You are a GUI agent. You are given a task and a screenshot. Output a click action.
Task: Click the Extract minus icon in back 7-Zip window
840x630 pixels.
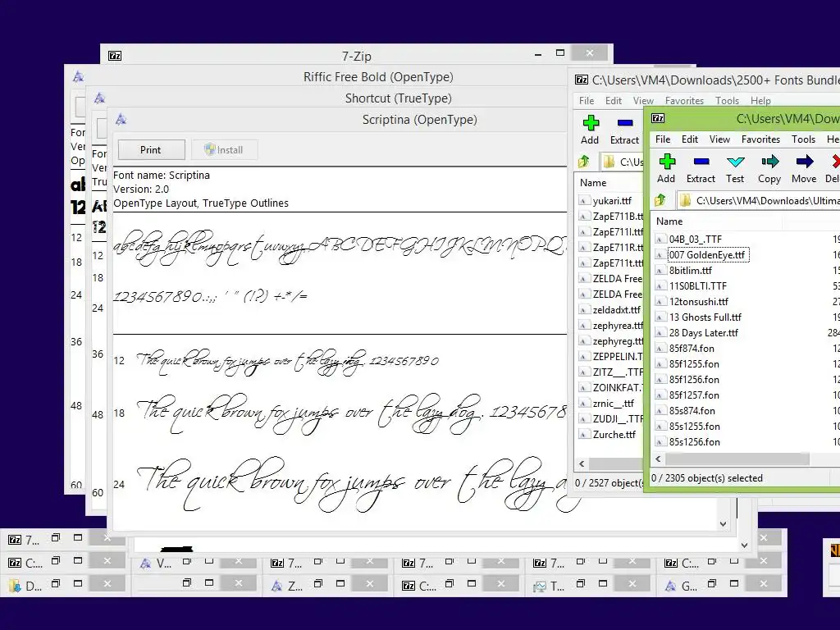click(x=625, y=123)
